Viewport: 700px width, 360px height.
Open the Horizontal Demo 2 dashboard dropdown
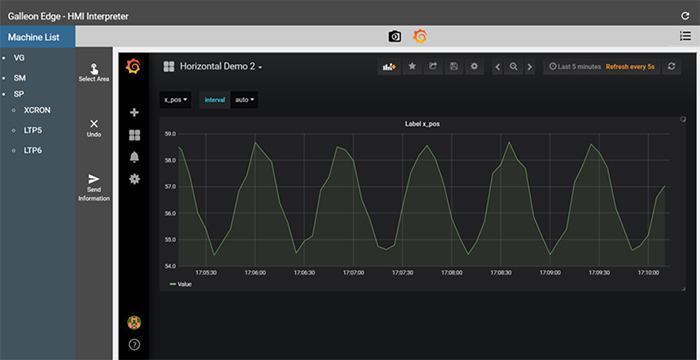click(221, 67)
